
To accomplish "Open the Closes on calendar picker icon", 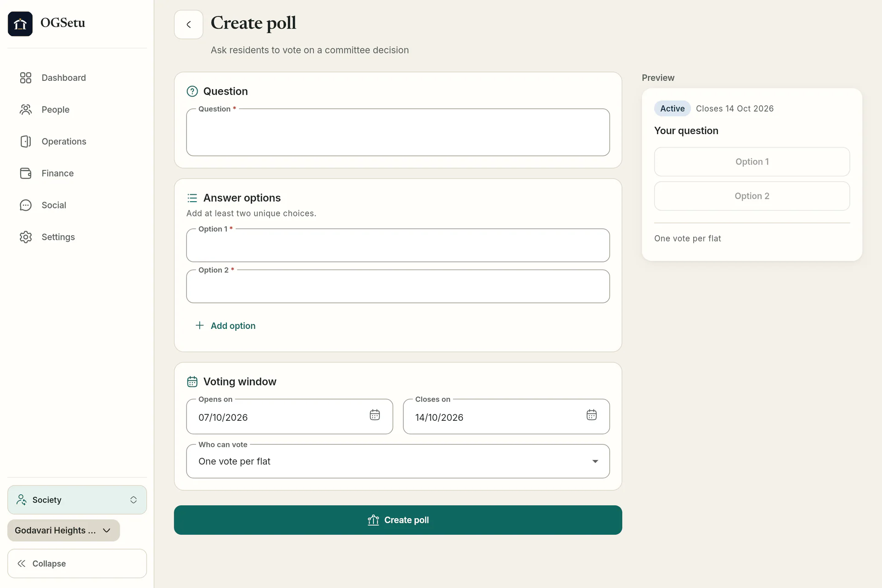I will (x=592, y=415).
